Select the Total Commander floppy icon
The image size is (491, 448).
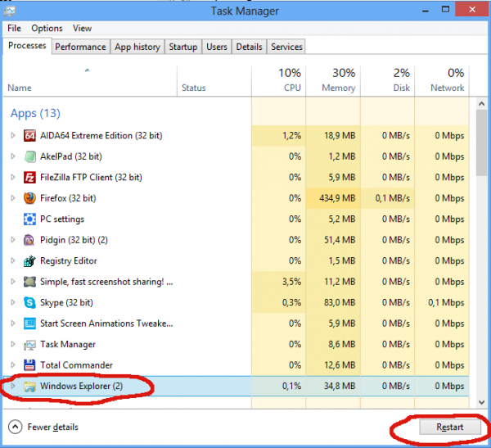29,365
